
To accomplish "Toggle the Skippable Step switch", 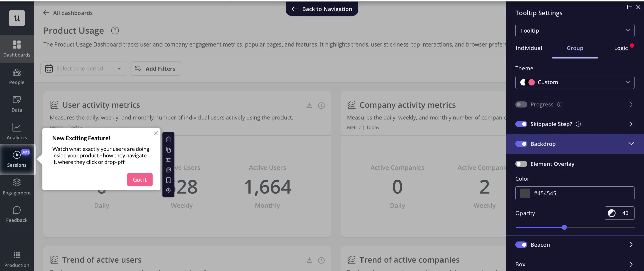I will point(521,124).
